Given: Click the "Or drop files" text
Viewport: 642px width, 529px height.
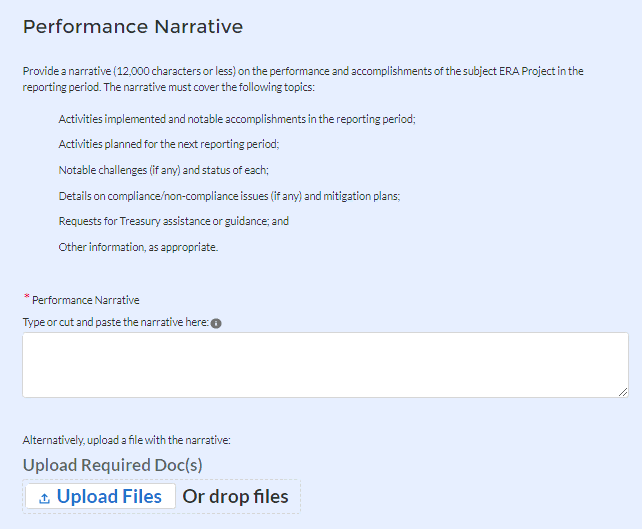Looking at the screenshot, I should (235, 497).
